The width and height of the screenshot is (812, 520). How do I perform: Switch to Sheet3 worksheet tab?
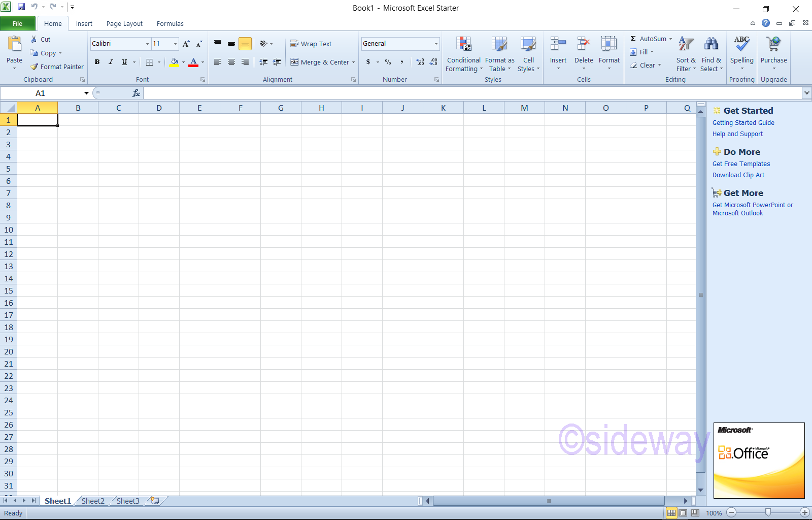click(x=128, y=501)
